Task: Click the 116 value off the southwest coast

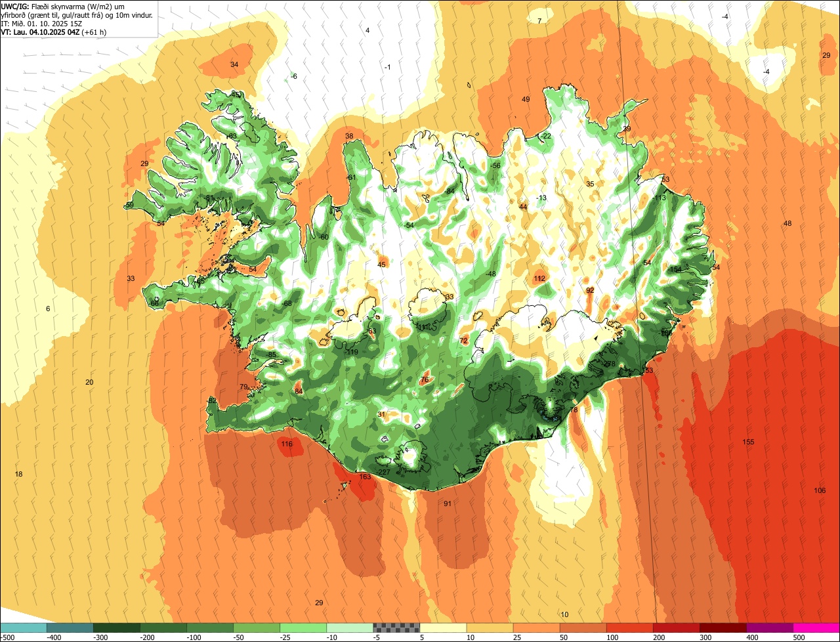Action: click(x=287, y=444)
